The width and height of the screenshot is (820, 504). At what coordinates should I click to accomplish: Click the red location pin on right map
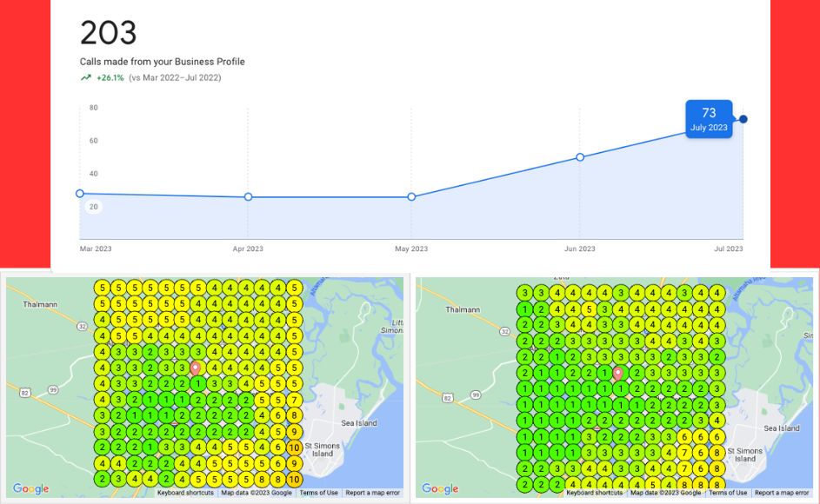[x=618, y=373]
